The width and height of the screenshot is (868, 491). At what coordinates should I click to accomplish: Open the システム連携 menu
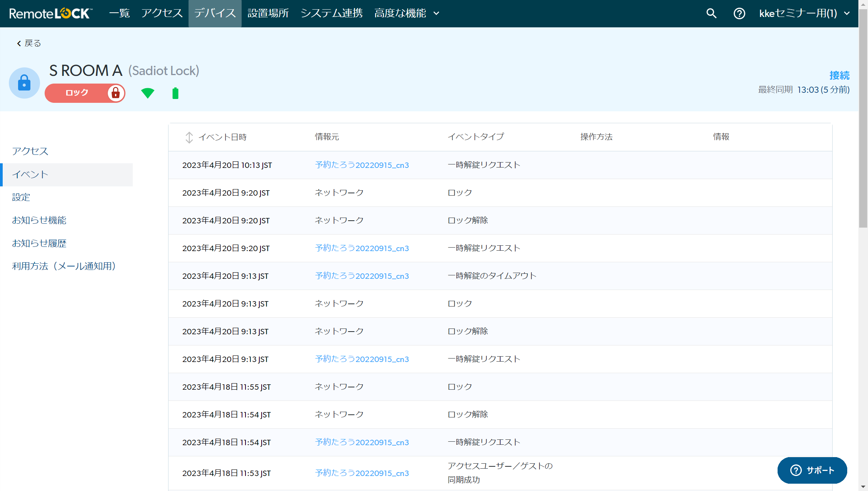(x=332, y=13)
